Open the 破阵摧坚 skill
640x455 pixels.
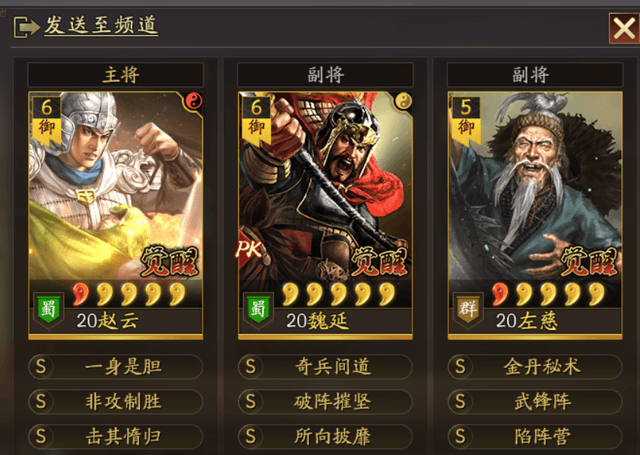click(x=325, y=402)
